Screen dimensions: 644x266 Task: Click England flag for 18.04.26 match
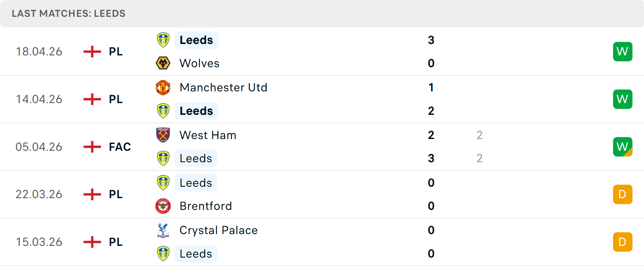[x=92, y=52]
